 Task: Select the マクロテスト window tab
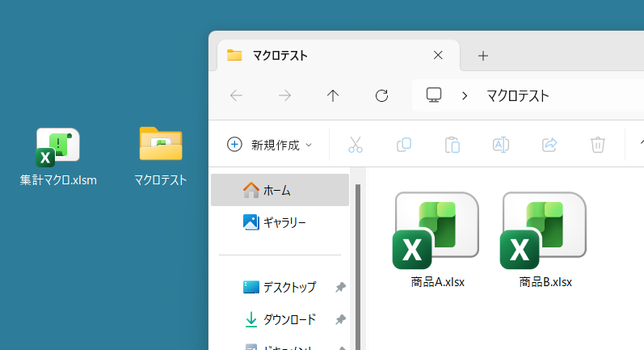323,56
